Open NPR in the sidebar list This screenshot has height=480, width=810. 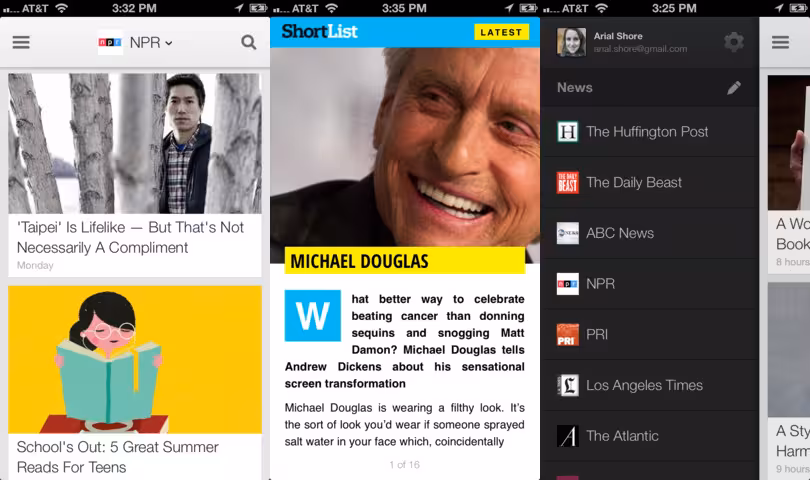coord(650,284)
